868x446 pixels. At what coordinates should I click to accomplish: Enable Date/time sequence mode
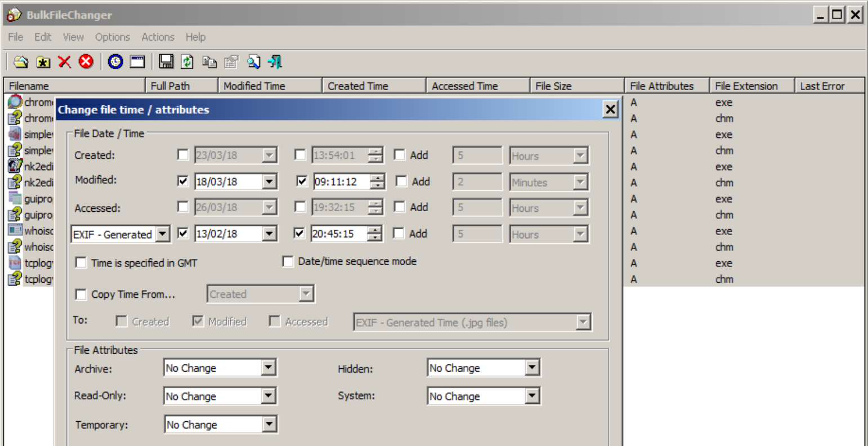point(288,261)
